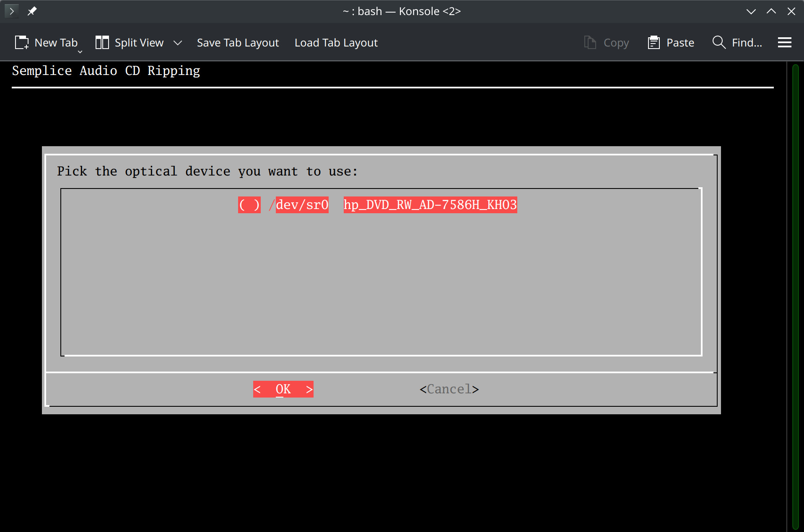Minimize the Konsole window
Image resolution: width=804 pixels, height=532 pixels.
pos(751,11)
